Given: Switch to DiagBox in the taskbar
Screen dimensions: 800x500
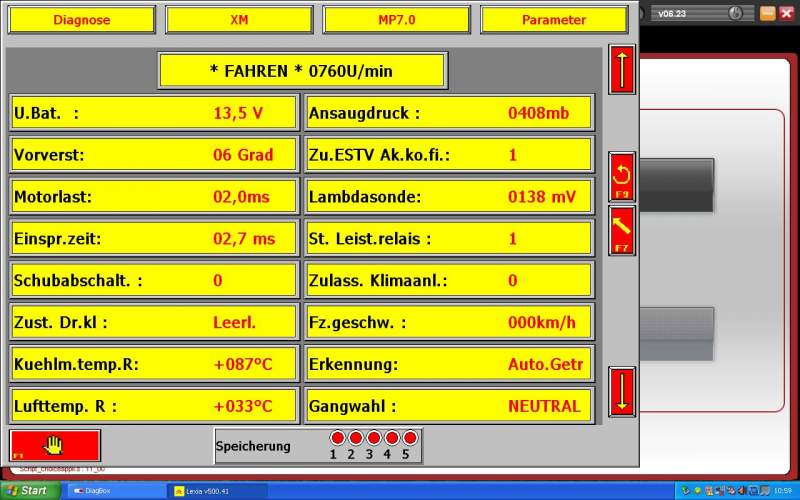Looking at the screenshot, I should (x=115, y=491).
